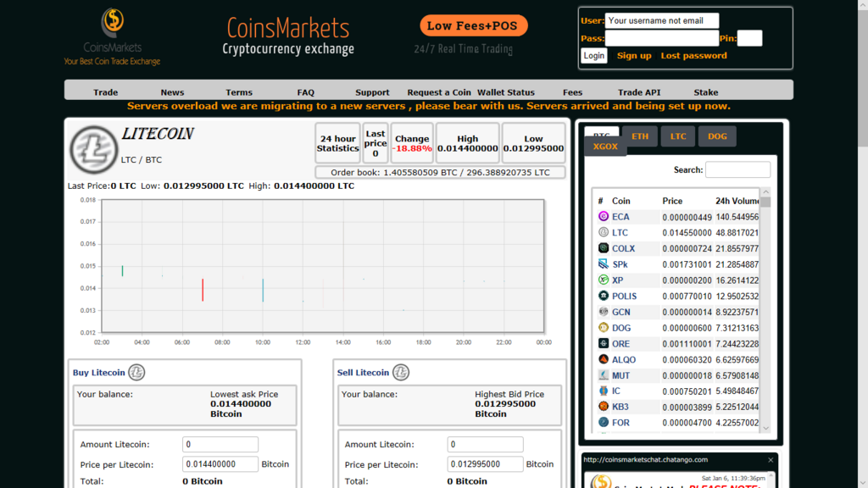Click the page scrollbar down arrow
Viewport: 868px width, 488px height.
click(x=862, y=482)
